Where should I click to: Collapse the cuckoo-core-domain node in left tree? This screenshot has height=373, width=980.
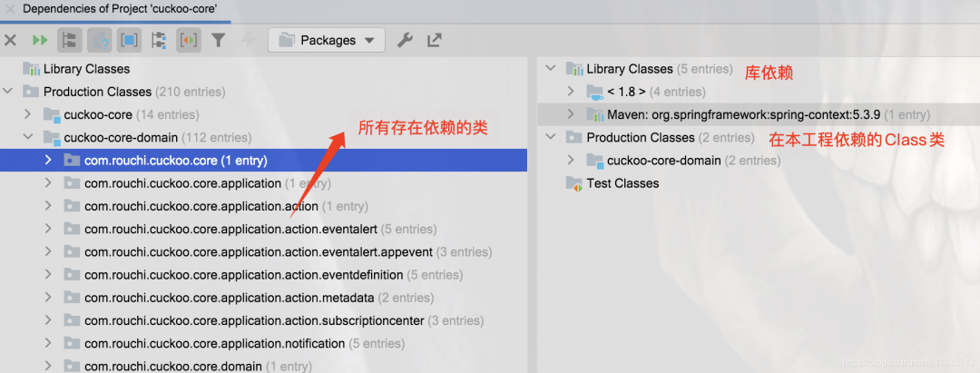pyautogui.click(x=27, y=137)
